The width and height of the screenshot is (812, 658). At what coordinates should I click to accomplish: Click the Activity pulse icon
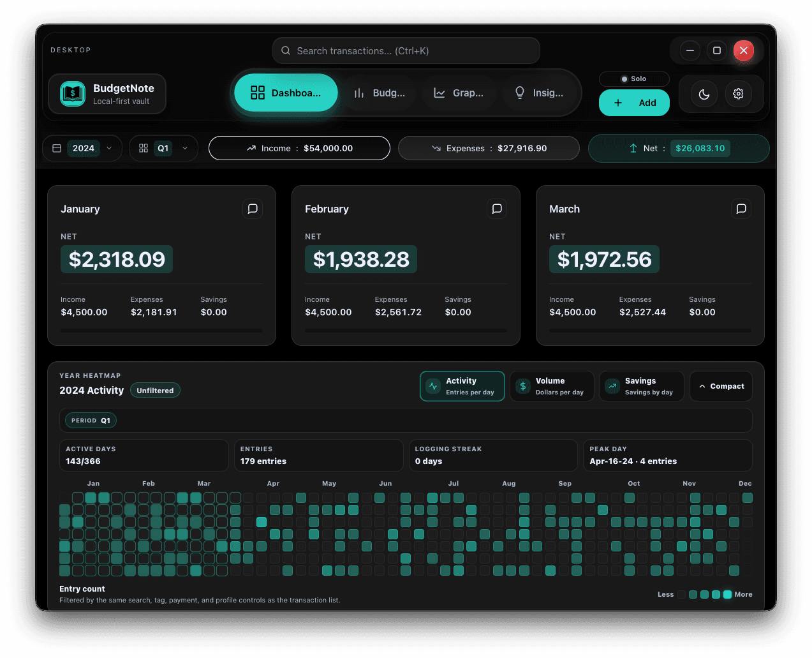pos(434,386)
